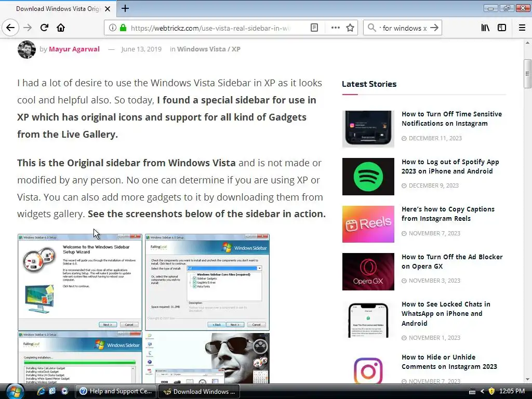Open Copy Captions from Instagram Reels story

click(448, 214)
